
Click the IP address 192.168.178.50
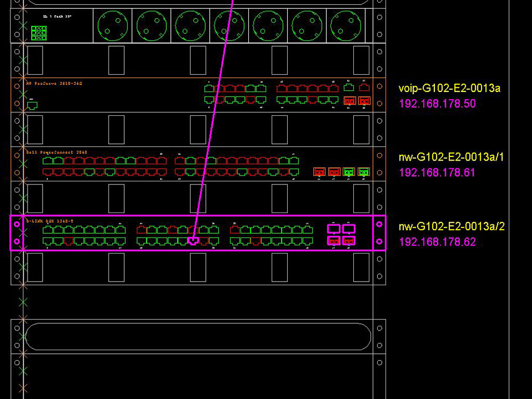pyautogui.click(x=437, y=103)
